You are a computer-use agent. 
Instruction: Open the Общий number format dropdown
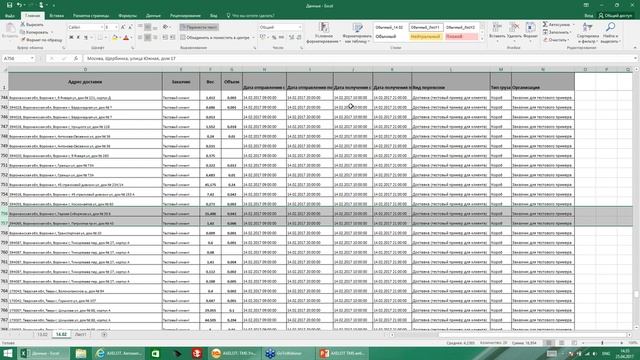300,27
